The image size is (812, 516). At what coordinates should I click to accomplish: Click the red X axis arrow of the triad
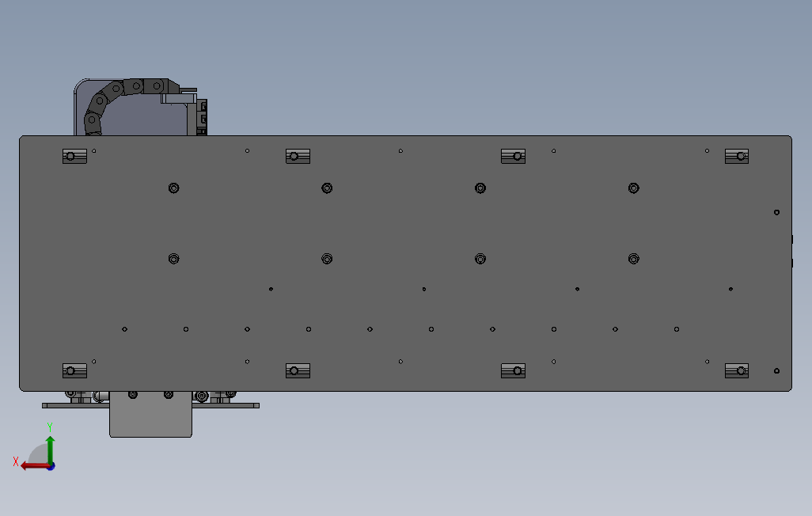[x=34, y=466]
